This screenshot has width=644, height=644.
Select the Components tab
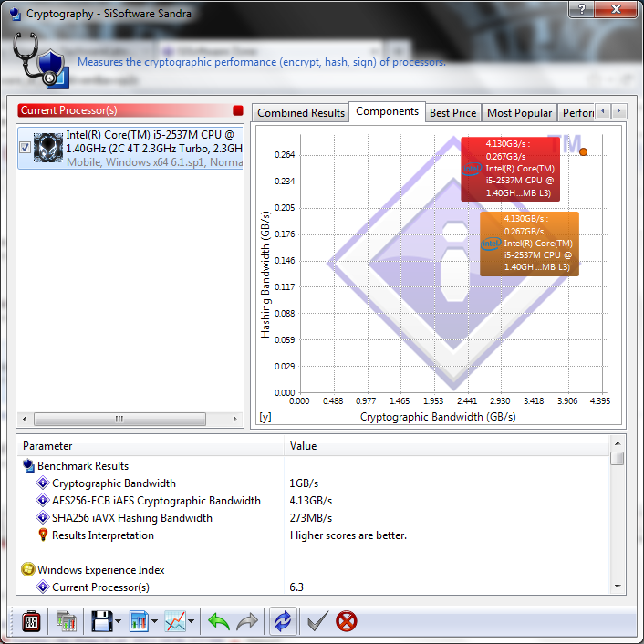coord(387,111)
